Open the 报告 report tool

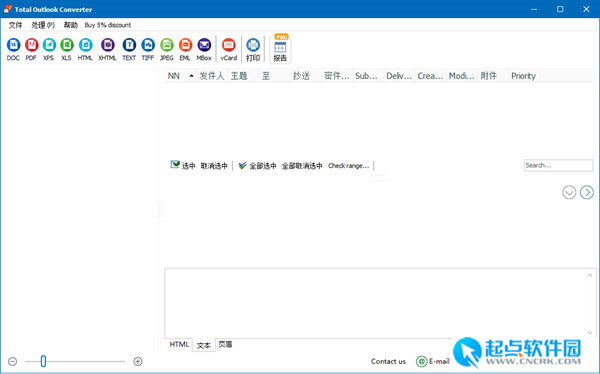click(280, 49)
